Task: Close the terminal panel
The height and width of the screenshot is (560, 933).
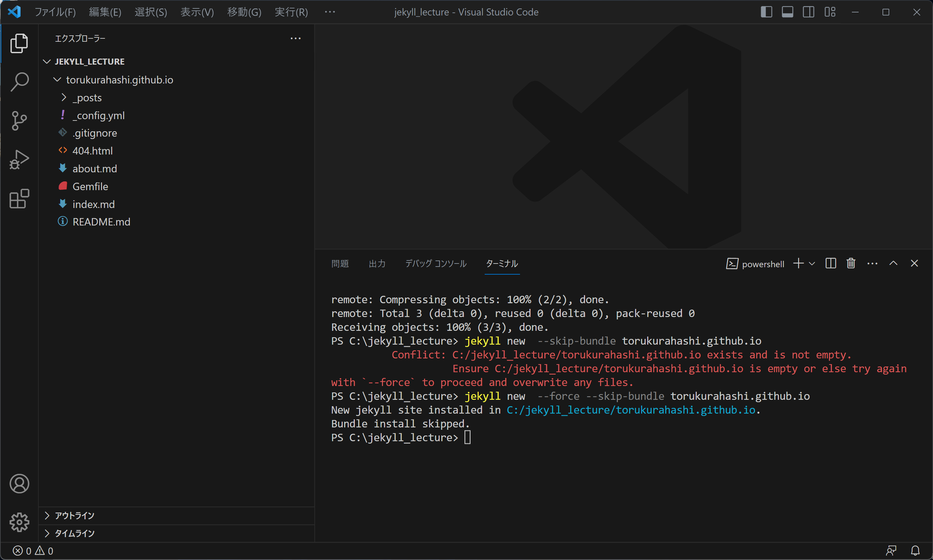Action: tap(914, 264)
